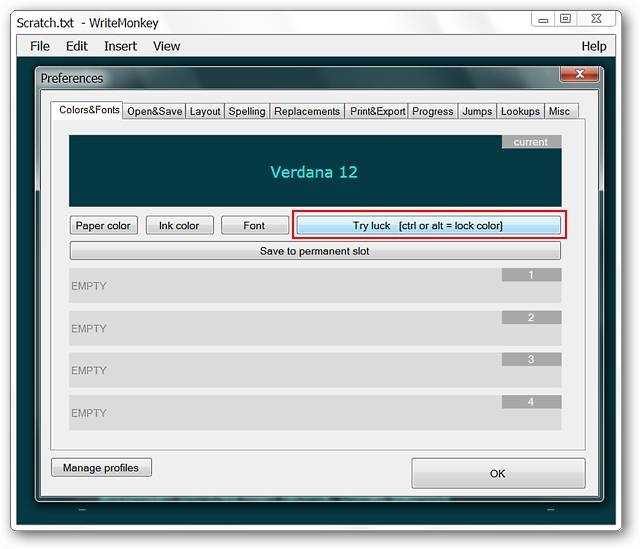Select the Verdana 12 current color preview

(315, 171)
